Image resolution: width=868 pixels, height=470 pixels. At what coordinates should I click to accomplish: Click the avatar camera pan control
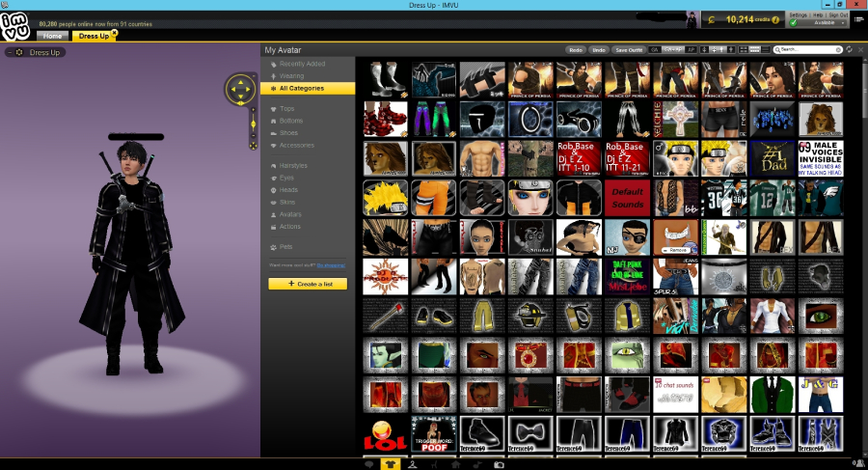(240, 88)
